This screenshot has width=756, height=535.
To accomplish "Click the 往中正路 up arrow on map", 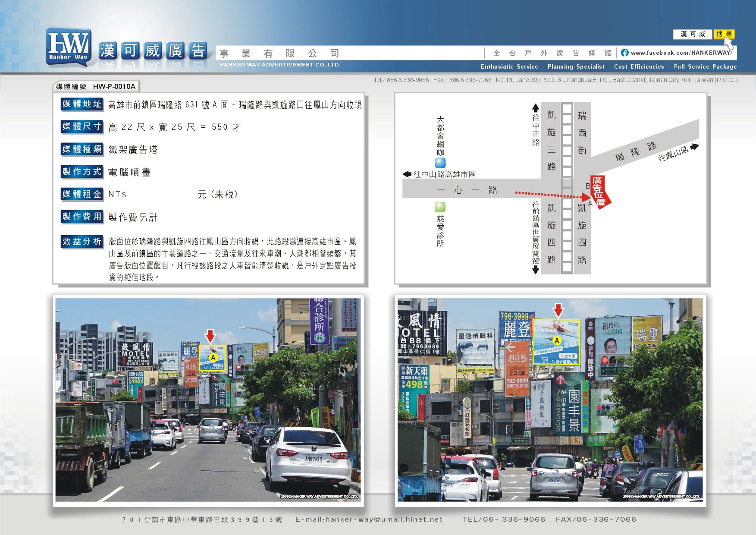I will point(536,107).
